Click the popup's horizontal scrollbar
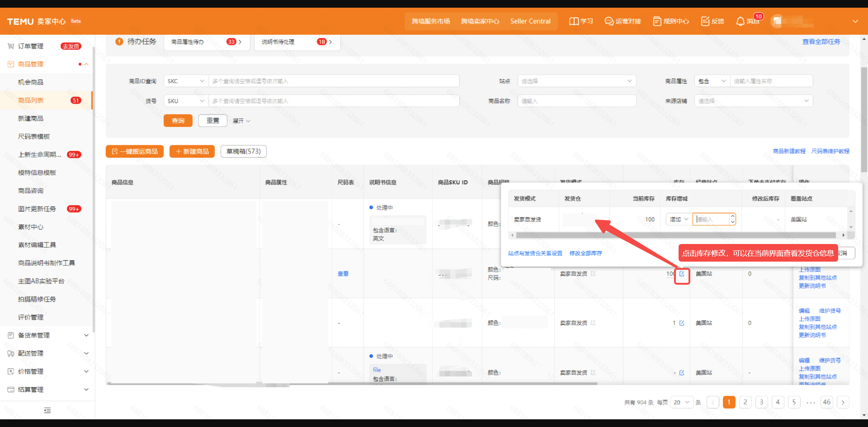The width and height of the screenshot is (868, 427). click(675, 235)
